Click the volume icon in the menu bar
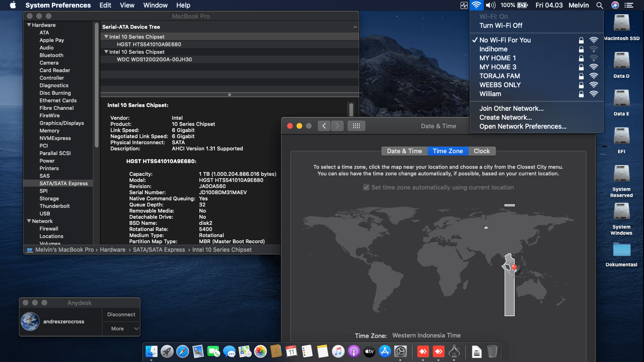The height and width of the screenshot is (362, 644). 491,5
